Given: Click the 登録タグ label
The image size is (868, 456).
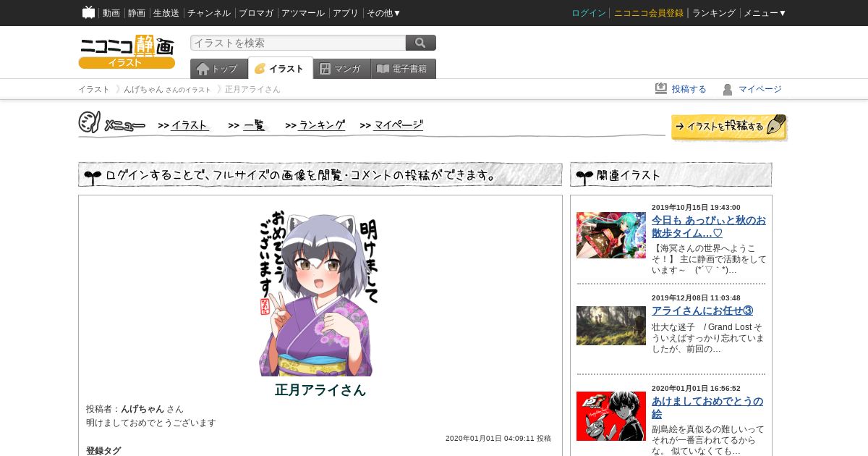Looking at the screenshot, I should [x=103, y=450].
